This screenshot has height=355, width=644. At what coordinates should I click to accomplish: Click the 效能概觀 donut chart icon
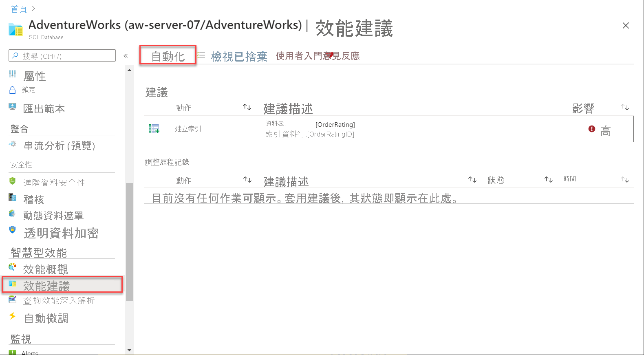(13, 267)
